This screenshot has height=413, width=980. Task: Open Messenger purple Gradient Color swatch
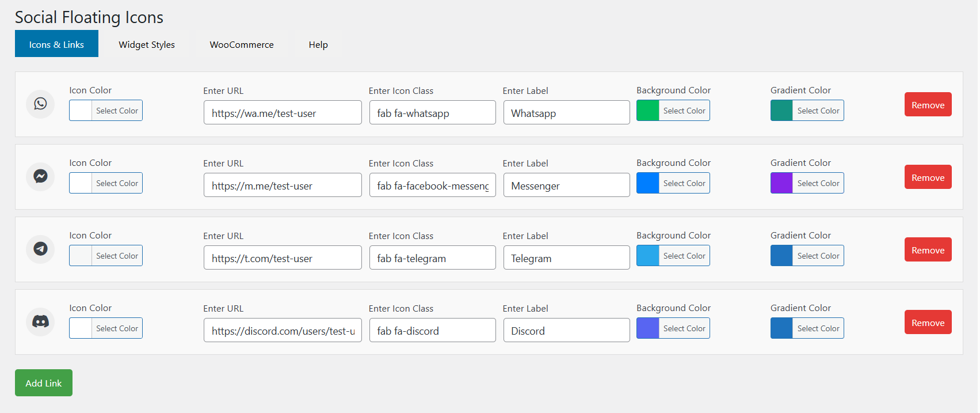[x=782, y=183]
